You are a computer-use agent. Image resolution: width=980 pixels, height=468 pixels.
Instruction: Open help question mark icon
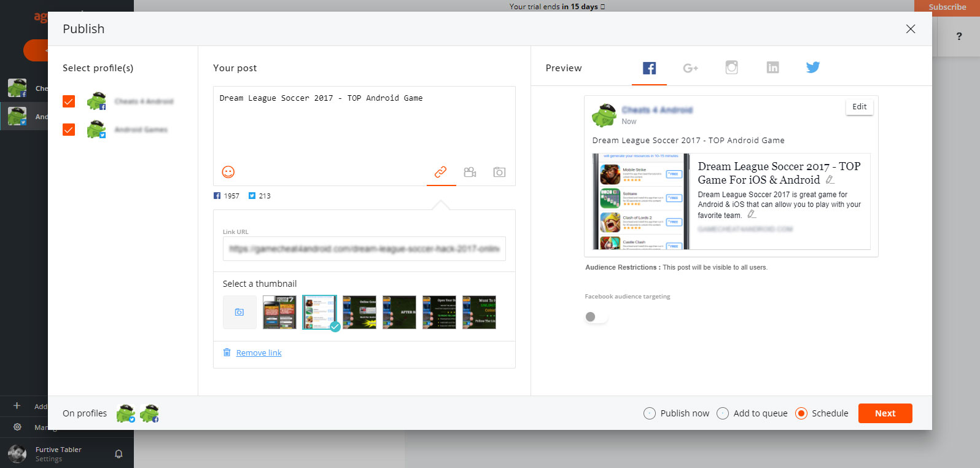[x=959, y=36]
